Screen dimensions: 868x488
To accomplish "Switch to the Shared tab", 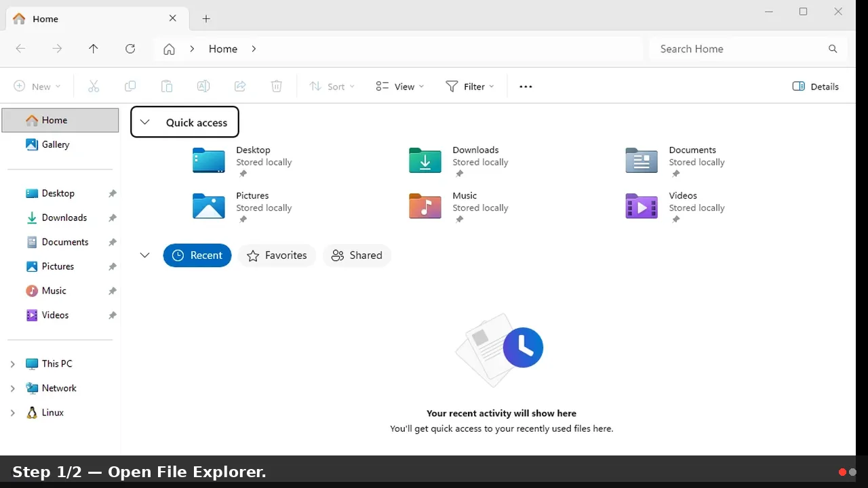I will (357, 256).
